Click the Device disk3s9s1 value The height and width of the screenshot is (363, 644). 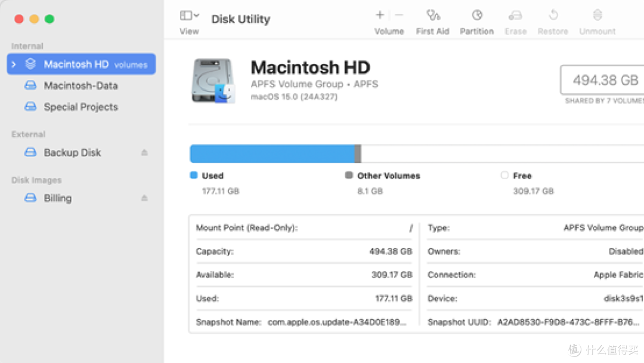[624, 299]
